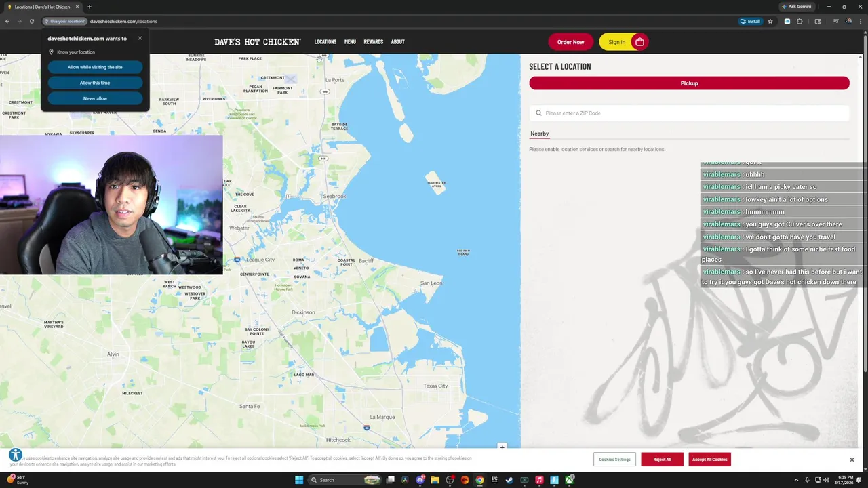The width and height of the screenshot is (868, 488).
Task: Select Never allow for location
Action: 95,98
